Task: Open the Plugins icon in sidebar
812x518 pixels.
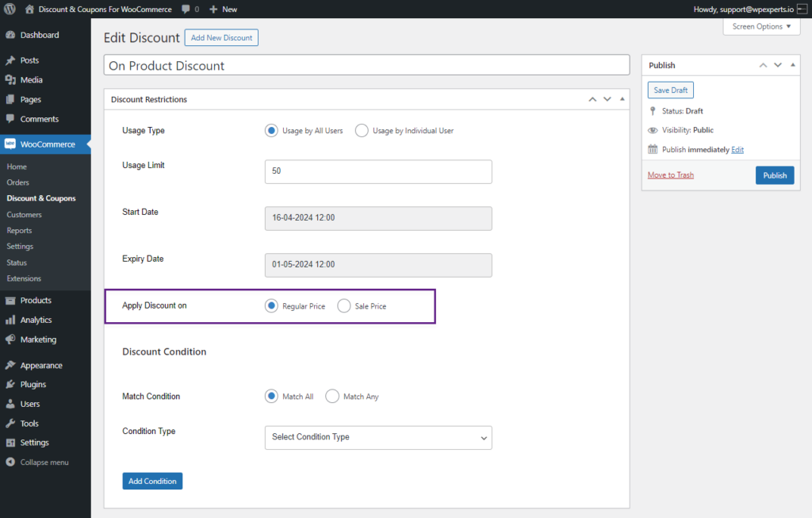Action: pyautogui.click(x=10, y=385)
